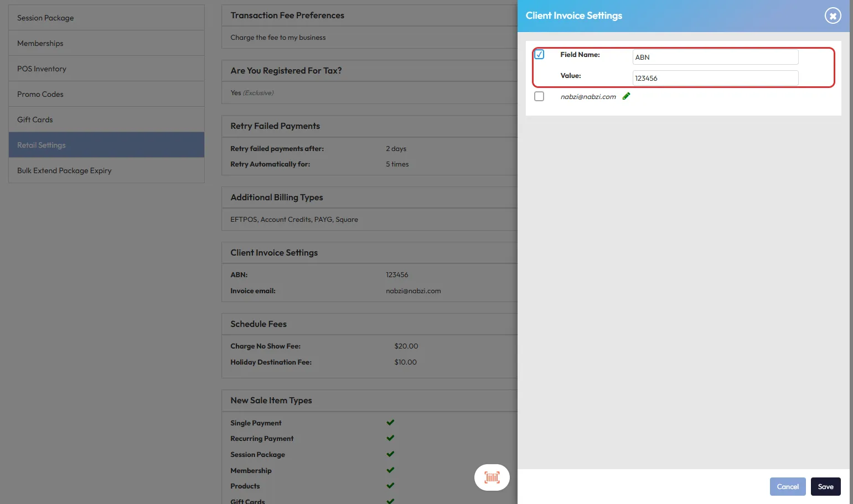Click the orange barcode scanner icon
Viewport: 853px width, 504px height.
click(x=492, y=477)
